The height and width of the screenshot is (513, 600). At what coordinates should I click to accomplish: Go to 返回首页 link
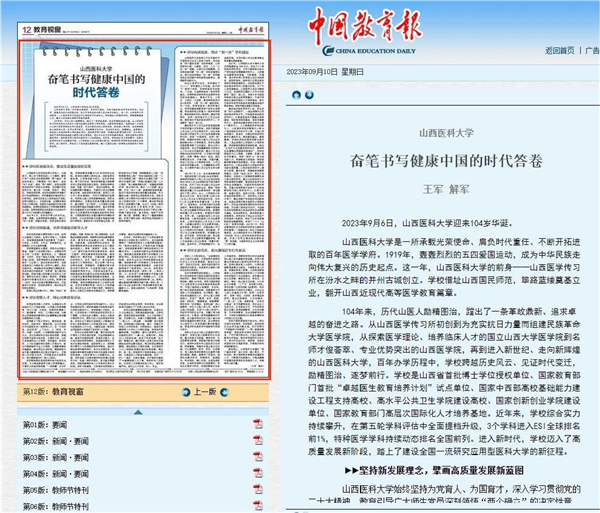pyautogui.click(x=560, y=49)
